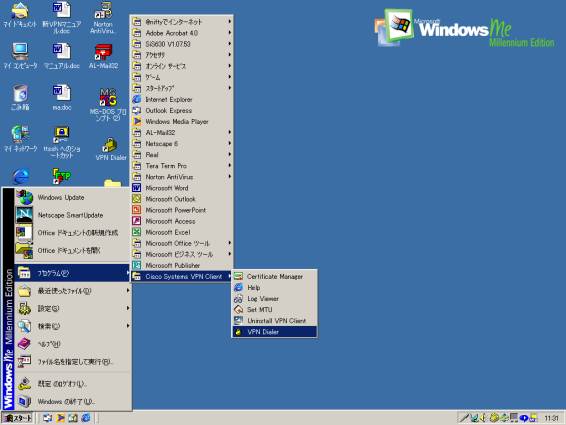Select MS-DOS prompt desktop shortcut
This screenshot has width=566, height=425.
tap(108, 105)
